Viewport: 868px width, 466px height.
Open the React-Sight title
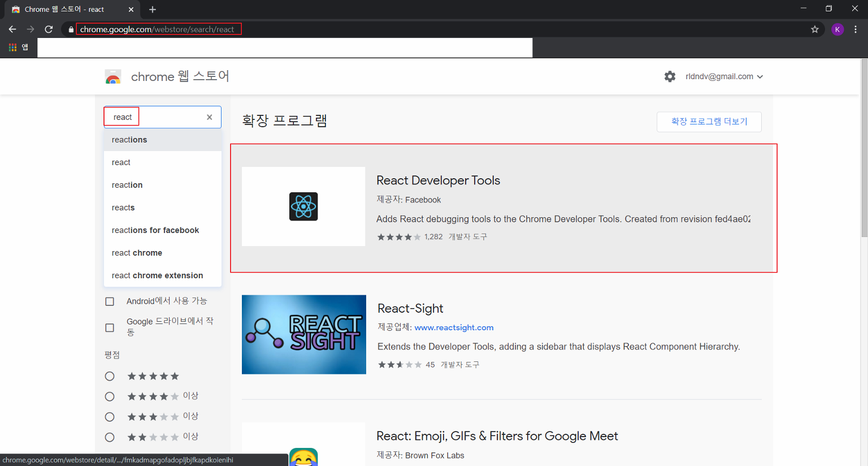coord(410,308)
